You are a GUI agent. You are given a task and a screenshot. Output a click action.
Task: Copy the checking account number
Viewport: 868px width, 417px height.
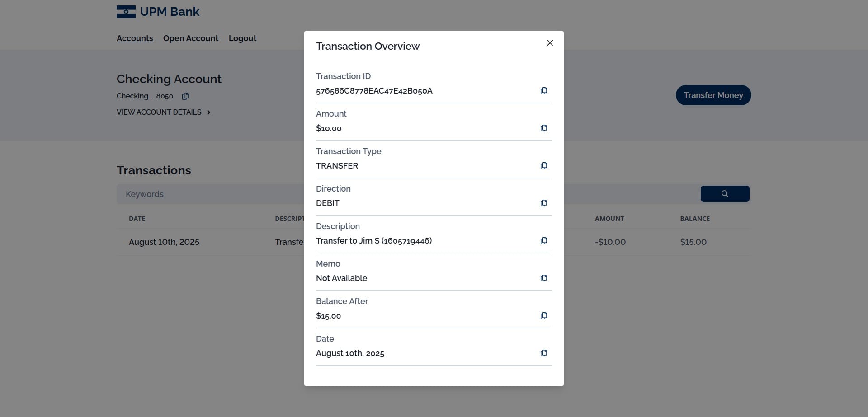pos(185,96)
